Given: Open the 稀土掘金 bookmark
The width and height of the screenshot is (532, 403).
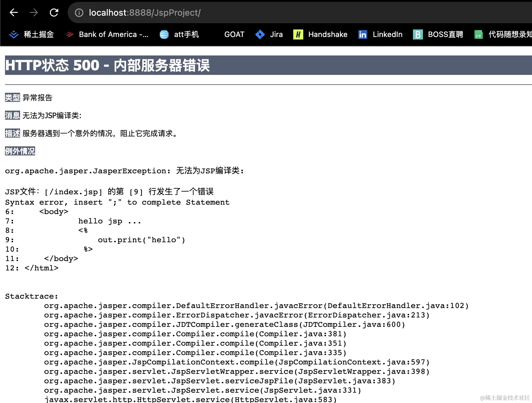Looking at the screenshot, I should [39, 34].
